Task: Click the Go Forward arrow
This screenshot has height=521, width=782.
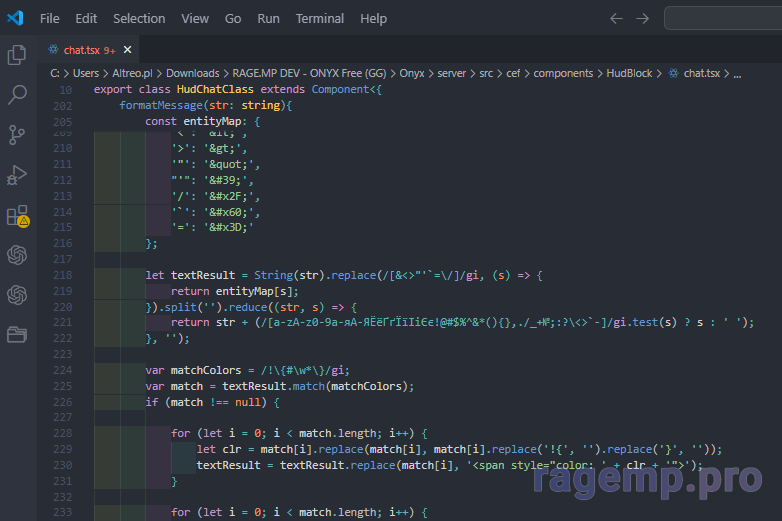Action: pos(642,18)
